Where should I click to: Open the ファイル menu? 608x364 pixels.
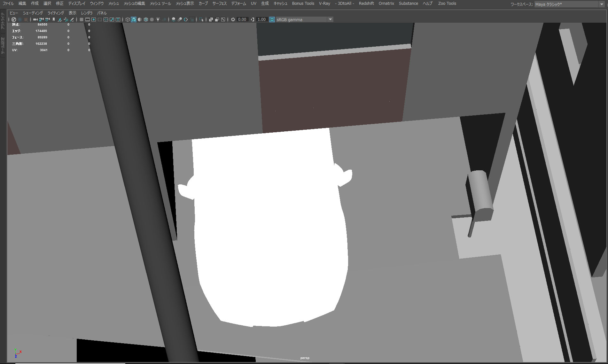[x=8, y=4]
